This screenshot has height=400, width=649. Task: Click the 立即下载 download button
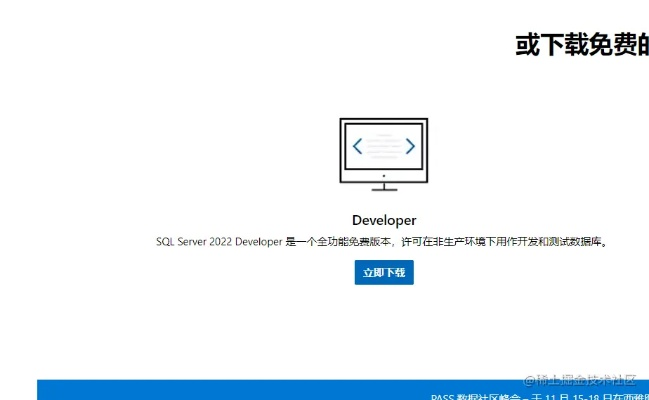384,272
